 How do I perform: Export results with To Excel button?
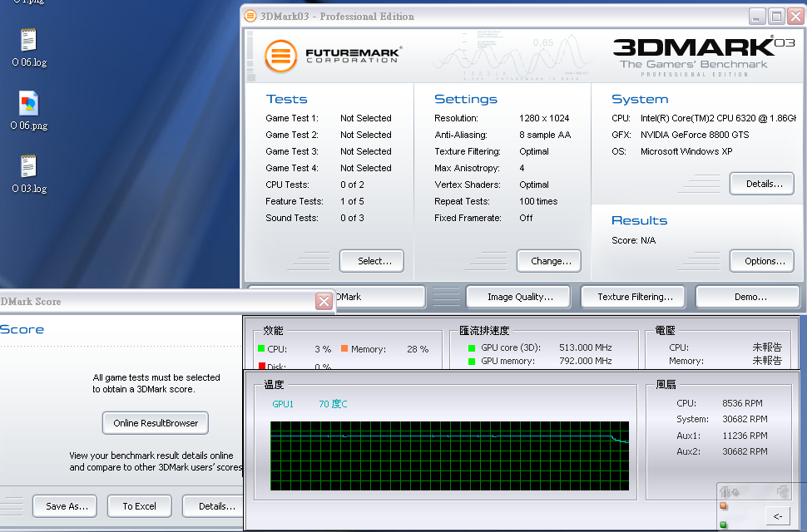[x=139, y=506]
